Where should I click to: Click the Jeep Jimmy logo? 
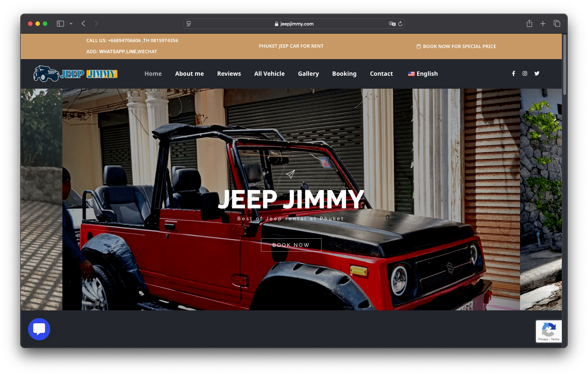tap(76, 74)
